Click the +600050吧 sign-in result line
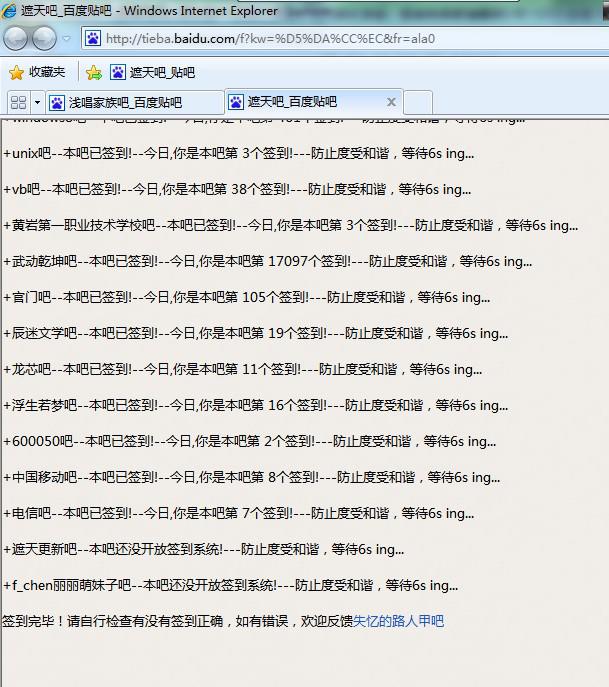The height and width of the screenshot is (687, 609). click(249, 441)
